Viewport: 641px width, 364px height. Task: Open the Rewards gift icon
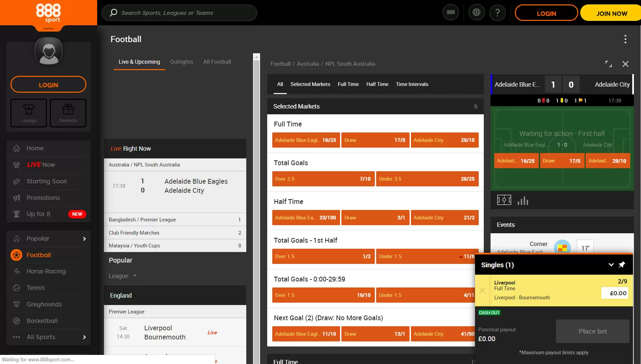[68, 113]
